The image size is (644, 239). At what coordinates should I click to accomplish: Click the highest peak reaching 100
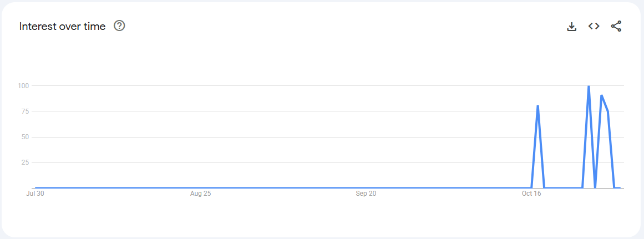tap(589, 87)
